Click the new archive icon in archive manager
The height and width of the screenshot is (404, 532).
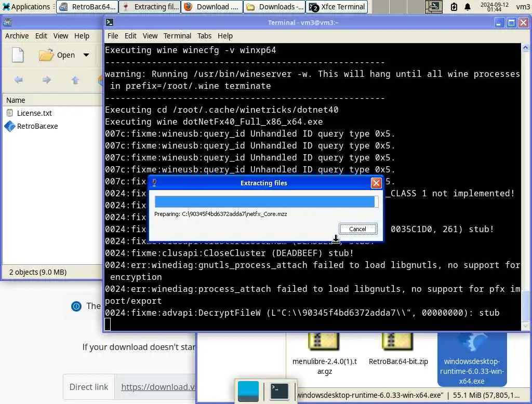pos(18,55)
